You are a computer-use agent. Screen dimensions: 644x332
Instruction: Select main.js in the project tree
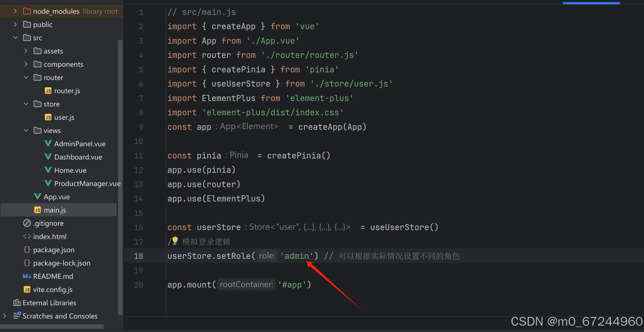tap(55, 210)
